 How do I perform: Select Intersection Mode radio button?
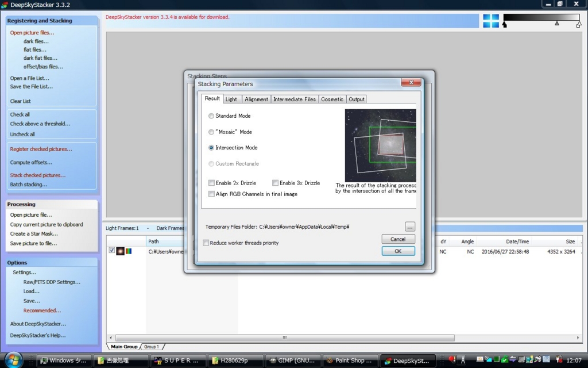[211, 148]
